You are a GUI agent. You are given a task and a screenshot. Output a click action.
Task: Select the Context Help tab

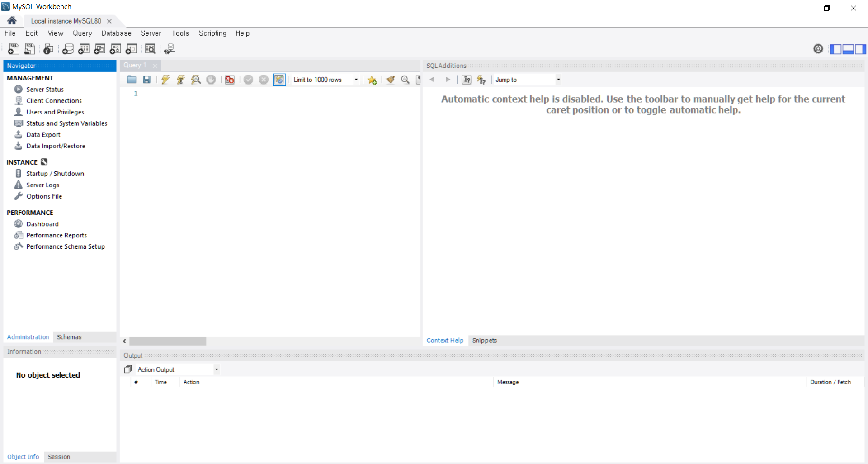click(445, 341)
